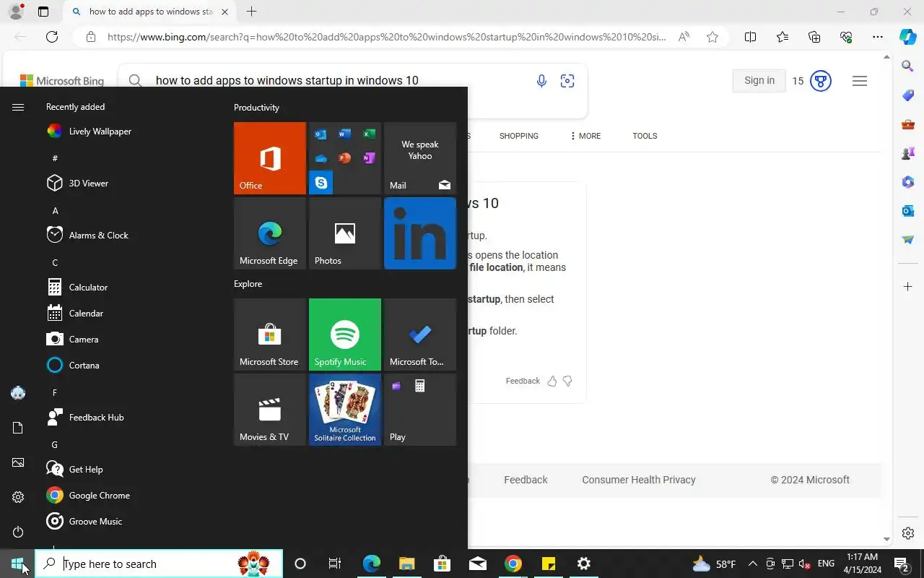Click the Skype icon in Office folder tile
The height and width of the screenshot is (578, 924).
click(321, 183)
